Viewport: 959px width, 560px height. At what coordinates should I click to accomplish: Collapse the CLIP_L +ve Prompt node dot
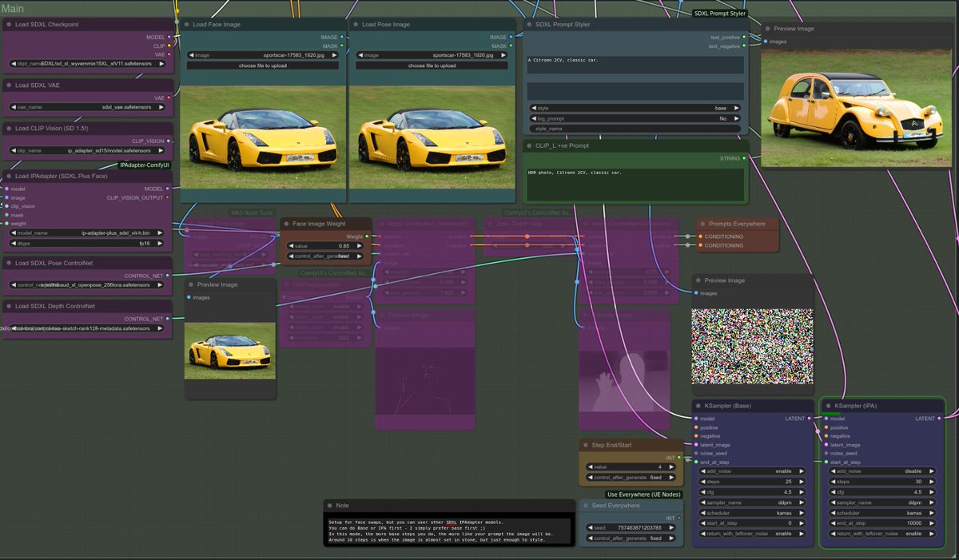pyautogui.click(x=529, y=146)
